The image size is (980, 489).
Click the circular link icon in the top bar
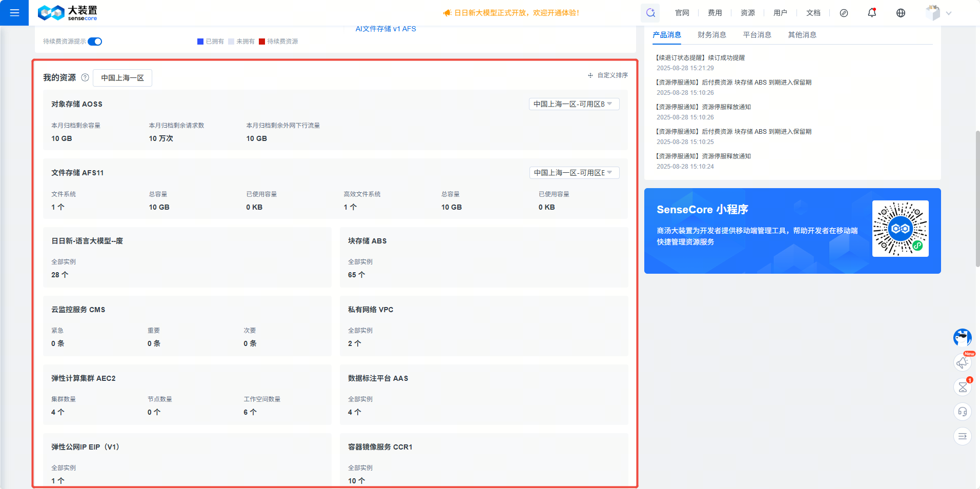point(844,13)
